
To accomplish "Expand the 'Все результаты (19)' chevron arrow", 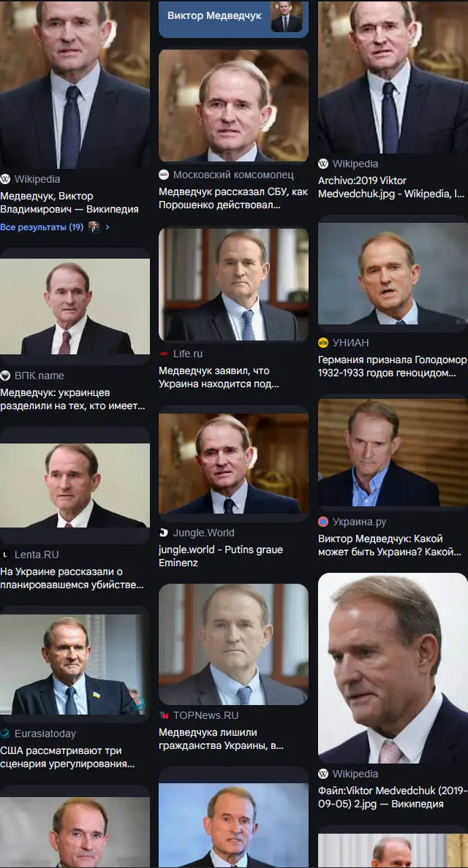I will point(107,227).
